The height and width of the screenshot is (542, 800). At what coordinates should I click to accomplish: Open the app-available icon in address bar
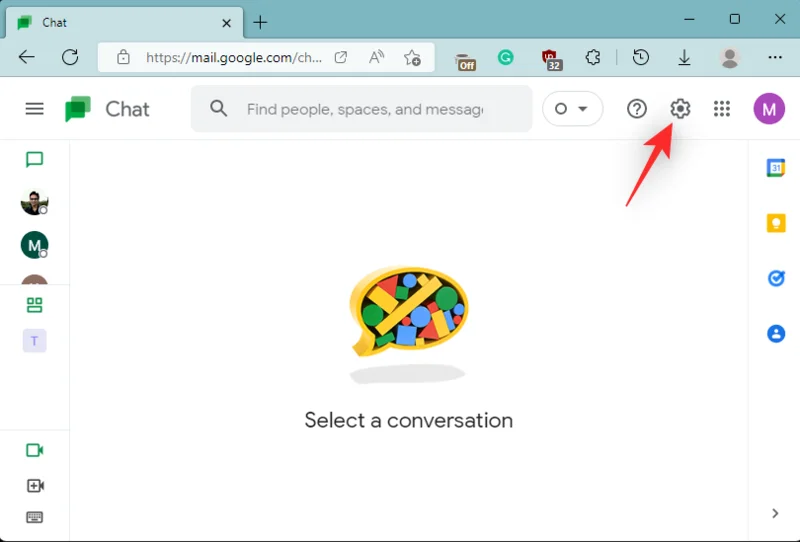(340, 57)
